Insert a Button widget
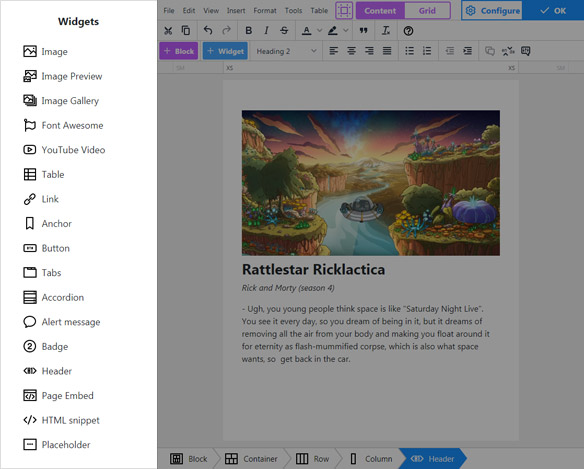This screenshot has height=469, width=584. [46, 248]
